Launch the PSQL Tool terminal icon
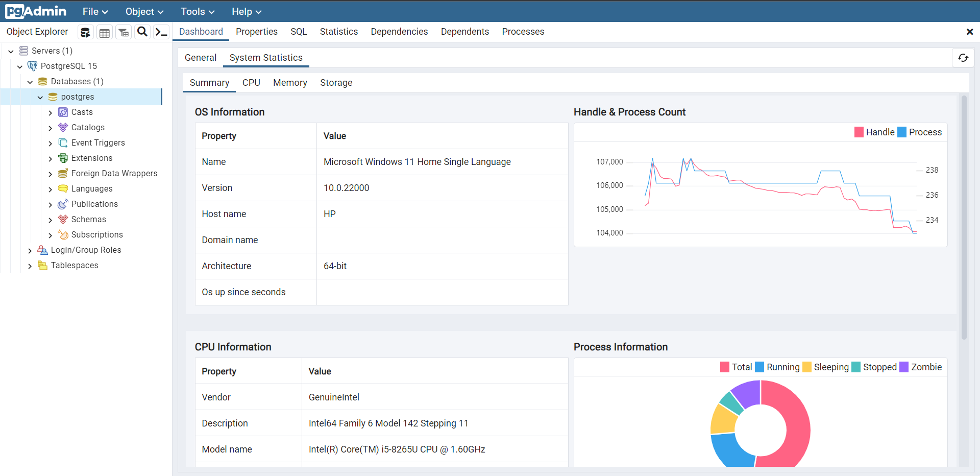This screenshot has width=980, height=476. [161, 32]
